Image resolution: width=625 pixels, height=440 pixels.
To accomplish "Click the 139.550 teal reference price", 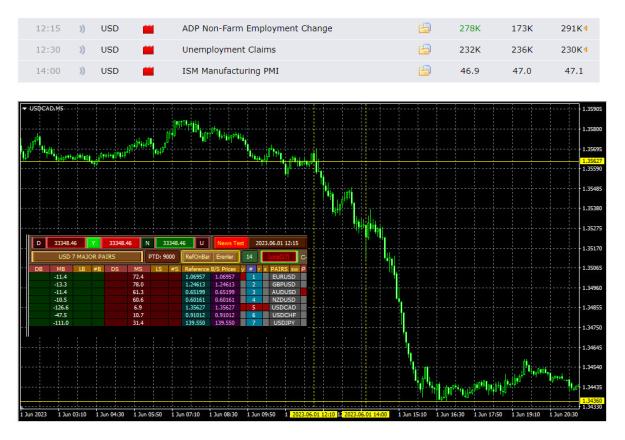I will tap(195, 323).
